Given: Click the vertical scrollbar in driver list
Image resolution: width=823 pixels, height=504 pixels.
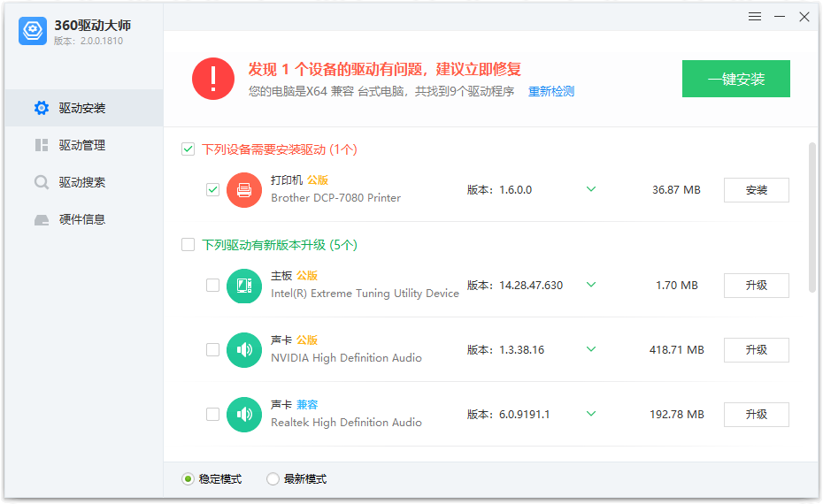Looking at the screenshot, I should pyautogui.click(x=811, y=217).
